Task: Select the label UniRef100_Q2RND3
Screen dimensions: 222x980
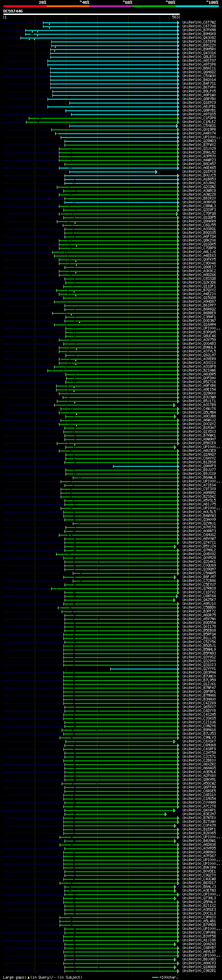Action: [x=199, y=141]
